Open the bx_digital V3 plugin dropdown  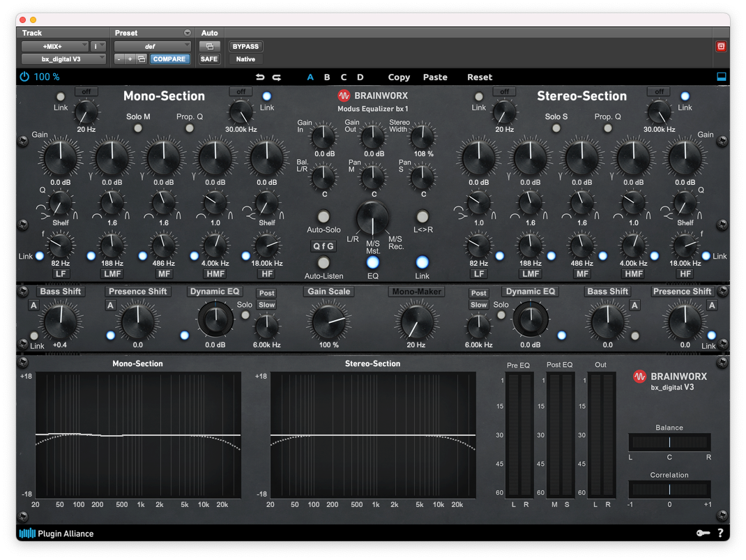(63, 59)
